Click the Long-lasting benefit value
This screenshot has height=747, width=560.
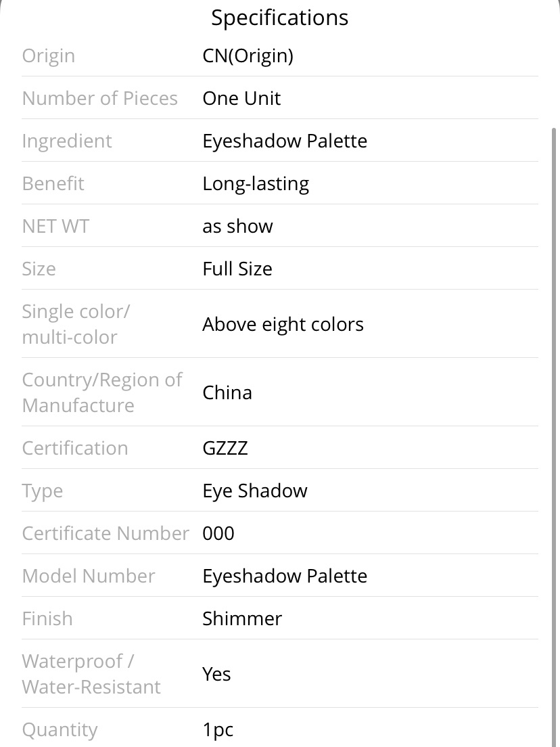256,184
